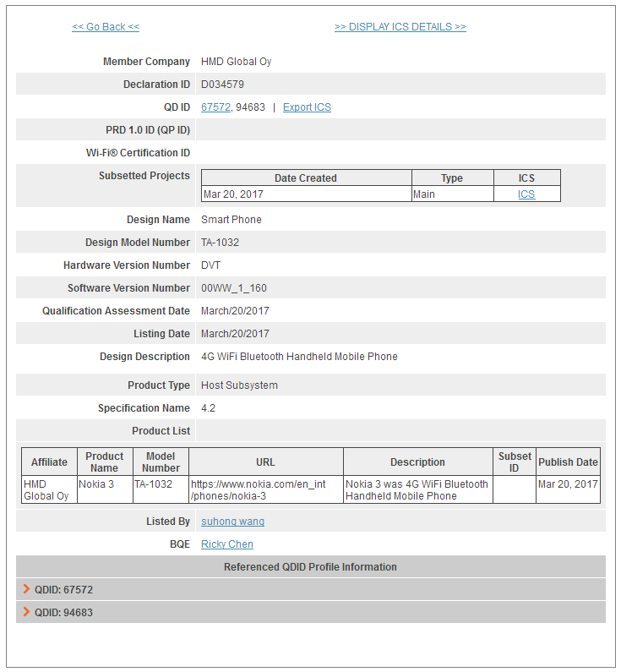Click the Qualification Assessment Date value
621x672 pixels.
pyautogui.click(x=235, y=311)
